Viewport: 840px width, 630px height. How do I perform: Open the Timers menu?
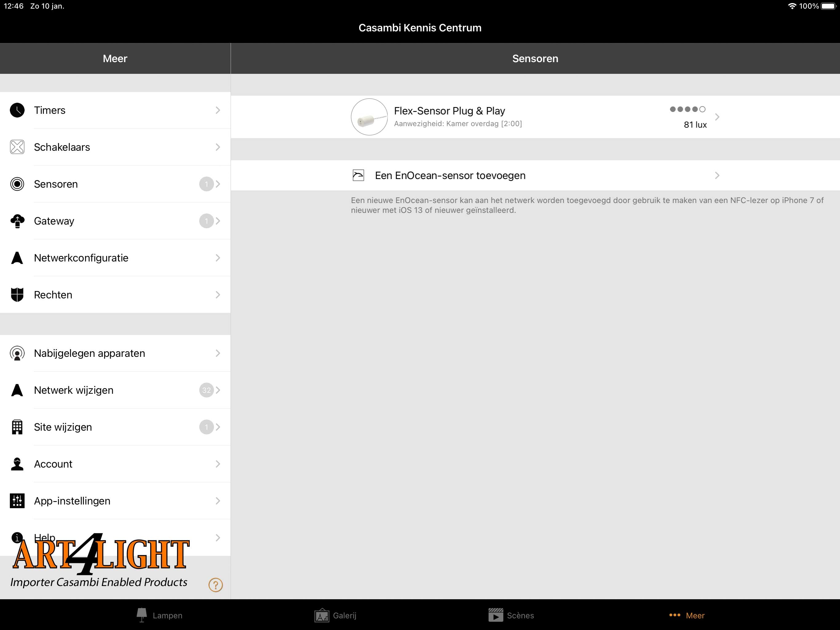coord(115,110)
